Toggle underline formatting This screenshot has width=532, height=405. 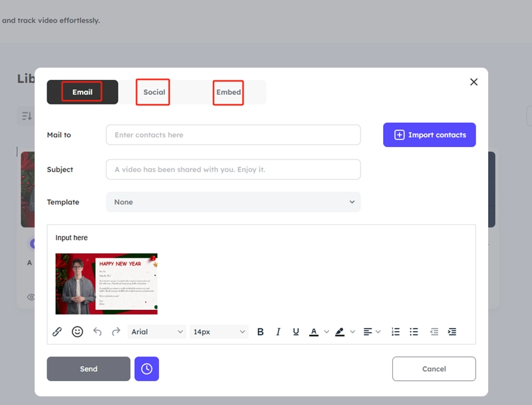[x=296, y=332]
